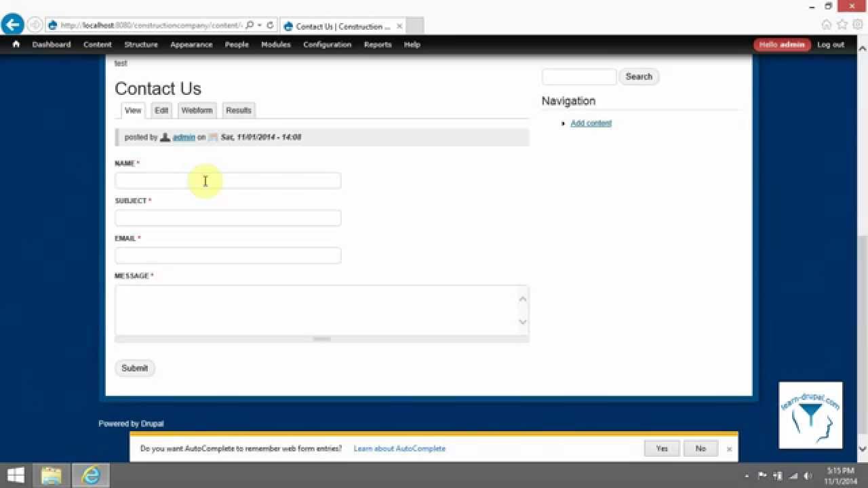Open a new browser tab
Image resolution: width=868 pixels, height=488 pixels.
414,26
